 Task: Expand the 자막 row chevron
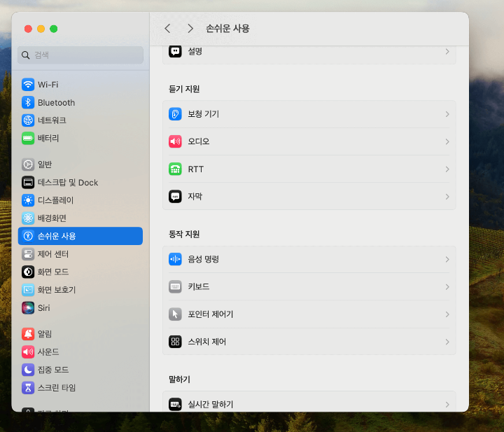pos(447,197)
